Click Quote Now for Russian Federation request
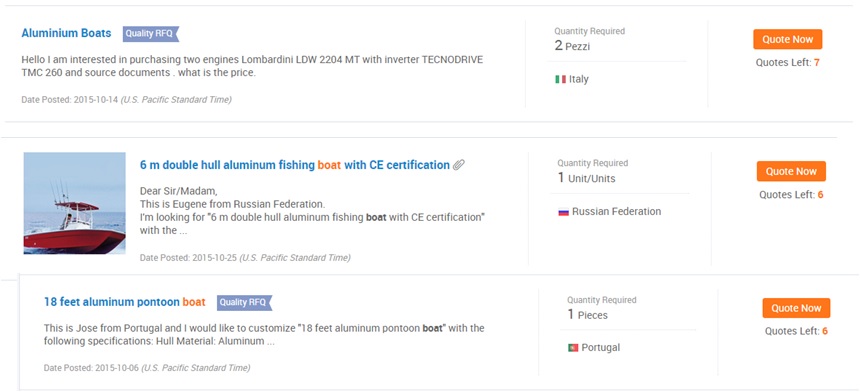The height and width of the screenshot is (392, 860). click(x=791, y=171)
